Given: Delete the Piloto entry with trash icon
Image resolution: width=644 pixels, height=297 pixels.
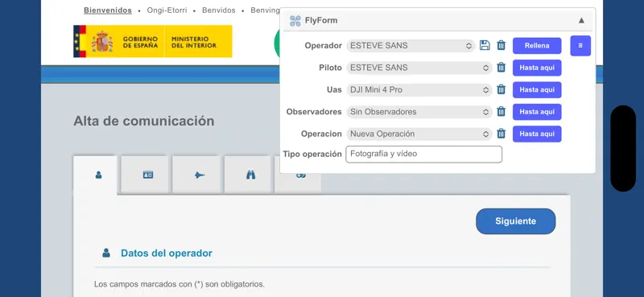Looking at the screenshot, I should (x=501, y=68).
